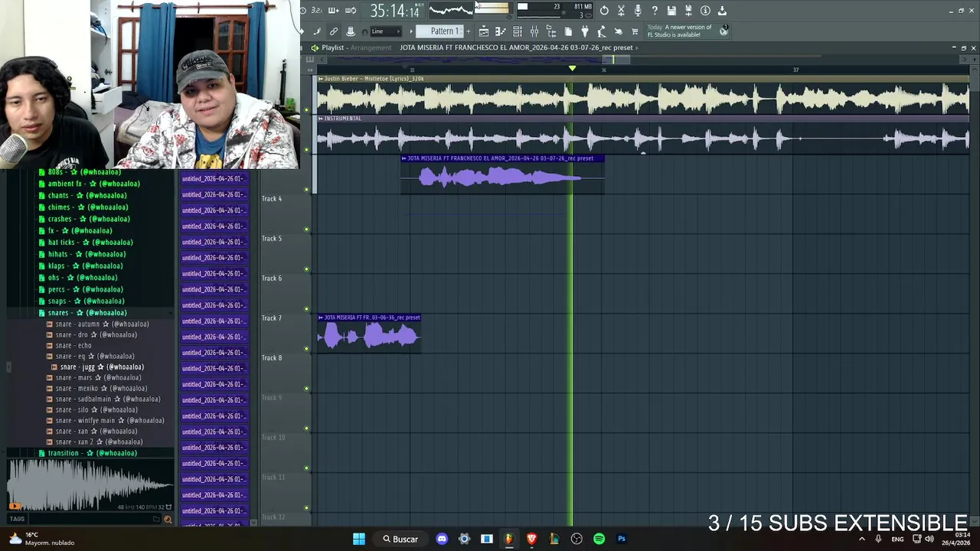Click the shopping cart content library icon
Viewport: 980px width, 551px height.
pos(635,31)
